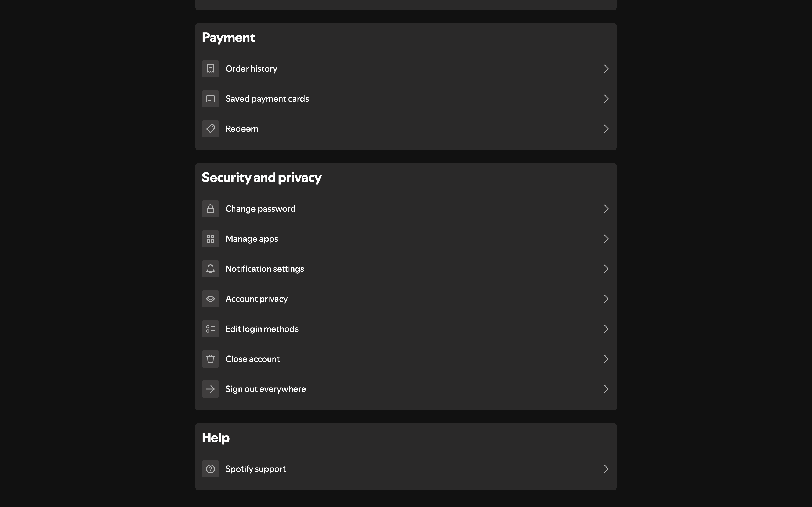Click the bell icon for Notification settings
This screenshot has height=507, width=812.
pos(210,269)
